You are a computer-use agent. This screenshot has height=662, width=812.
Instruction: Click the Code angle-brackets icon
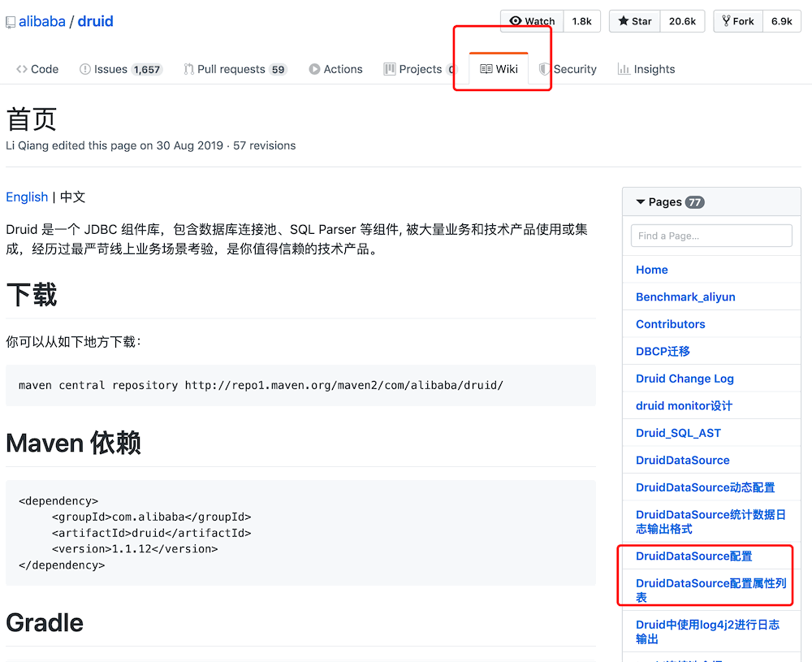click(x=22, y=69)
